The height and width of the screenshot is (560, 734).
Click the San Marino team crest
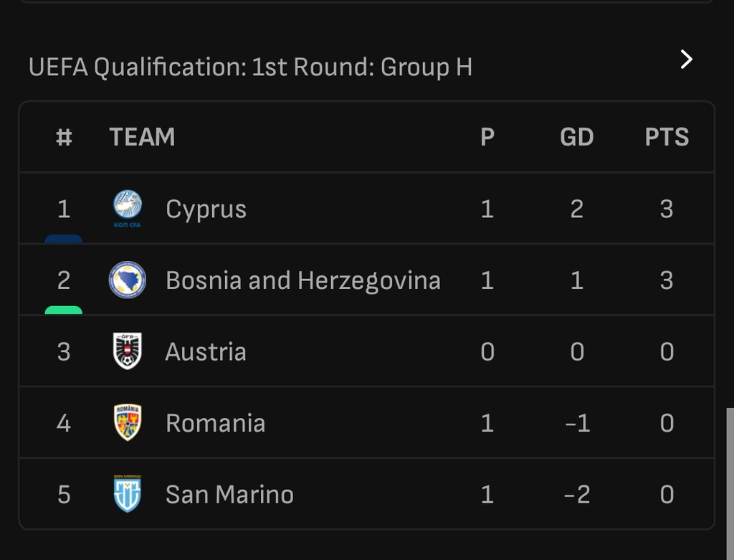pos(128,494)
